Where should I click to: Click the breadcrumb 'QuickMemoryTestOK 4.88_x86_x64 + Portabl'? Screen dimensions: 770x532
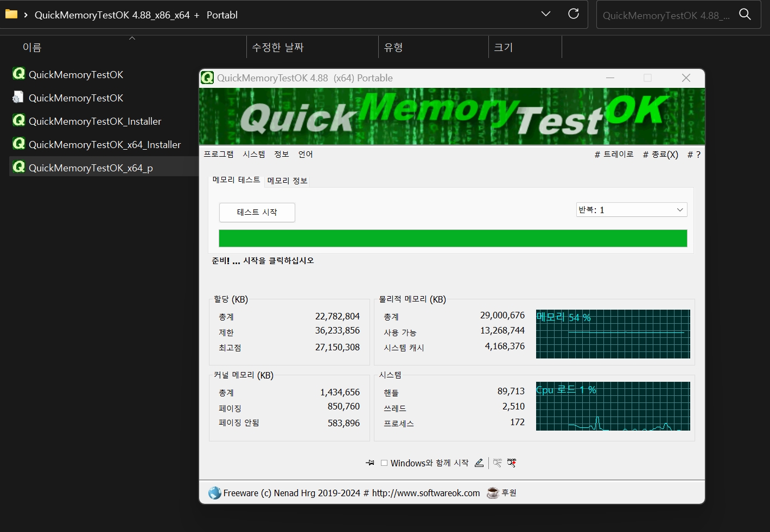(x=136, y=15)
